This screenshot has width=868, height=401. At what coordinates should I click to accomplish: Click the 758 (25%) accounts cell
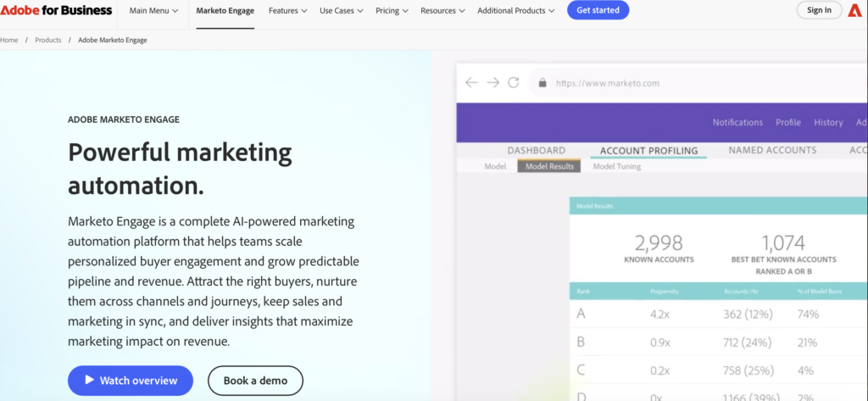click(748, 370)
